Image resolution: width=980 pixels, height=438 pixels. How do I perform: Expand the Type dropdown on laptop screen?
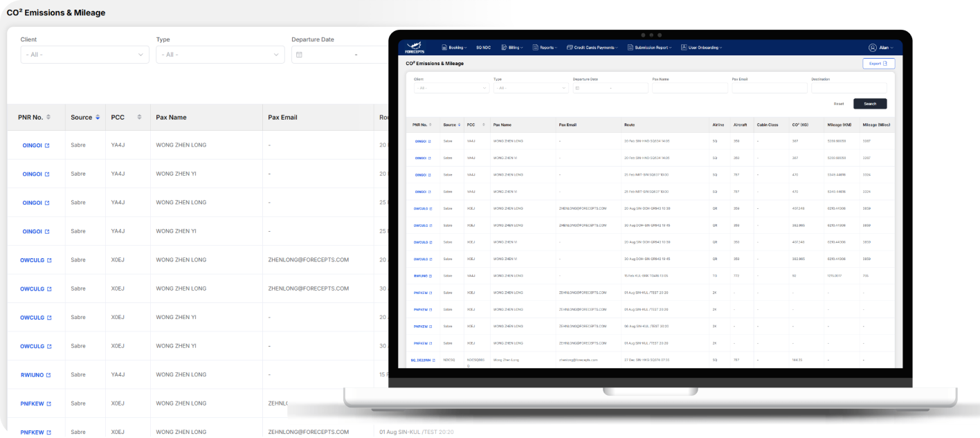pyautogui.click(x=530, y=88)
